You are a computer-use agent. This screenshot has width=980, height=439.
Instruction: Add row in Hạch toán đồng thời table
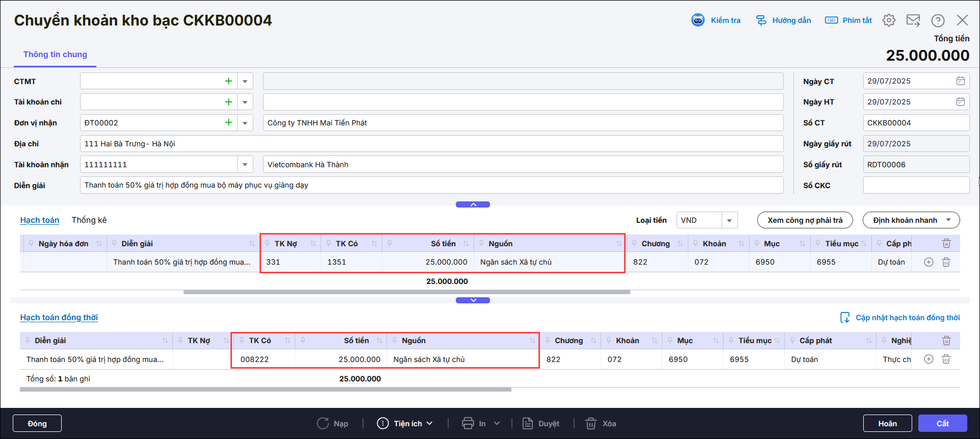929,359
